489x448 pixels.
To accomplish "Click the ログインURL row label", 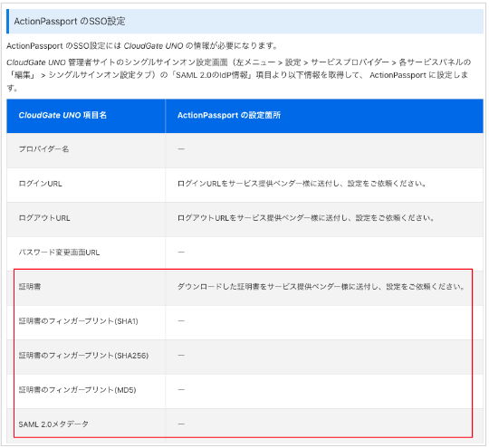I will pyautogui.click(x=40, y=184).
